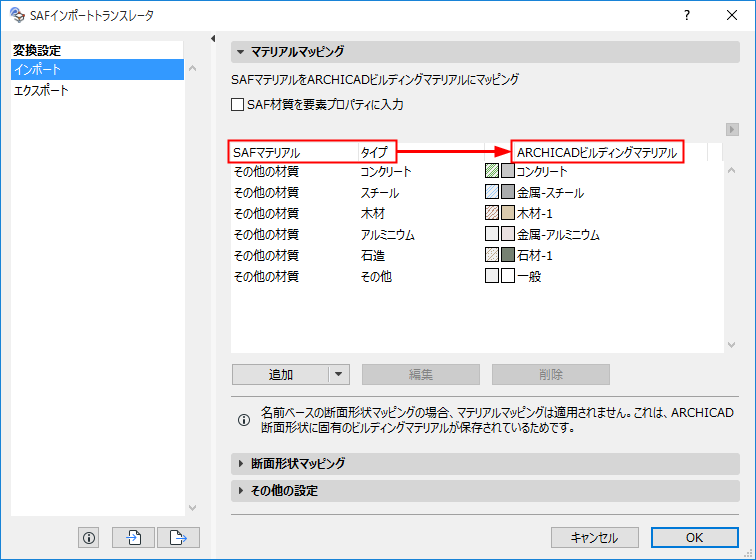Click 金属-スチール building material name
The image size is (756, 560).
(551, 192)
